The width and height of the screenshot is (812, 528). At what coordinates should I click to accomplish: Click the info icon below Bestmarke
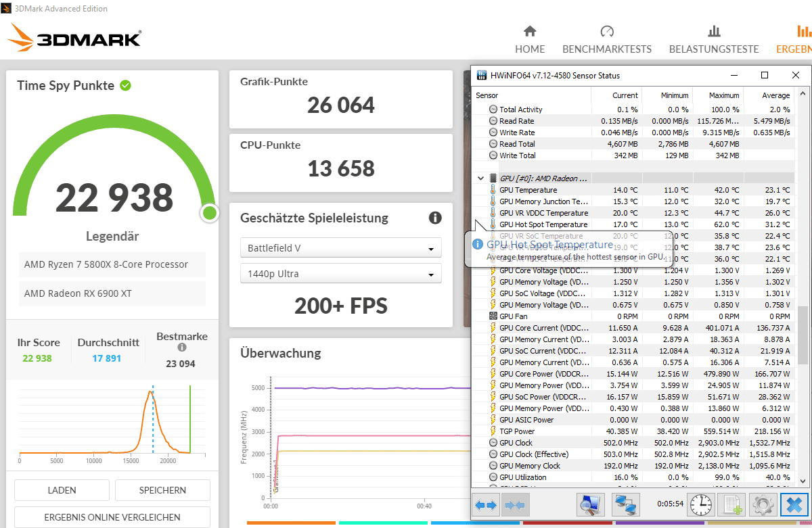pos(182,347)
